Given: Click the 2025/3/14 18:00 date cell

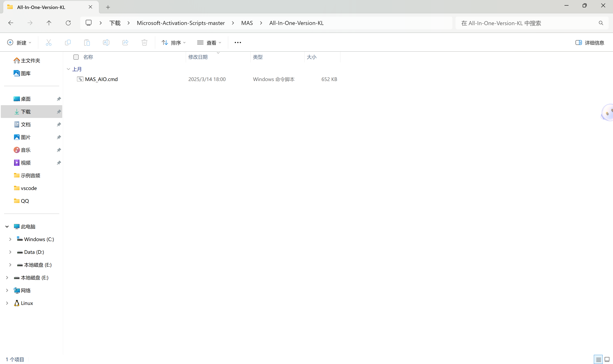Looking at the screenshot, I should (x=207, y=79).
